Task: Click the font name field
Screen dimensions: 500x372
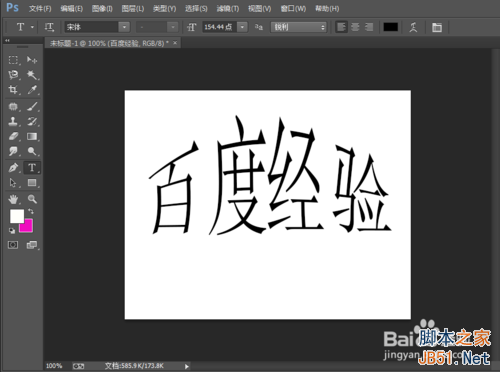Action: [x=92, y=27]
